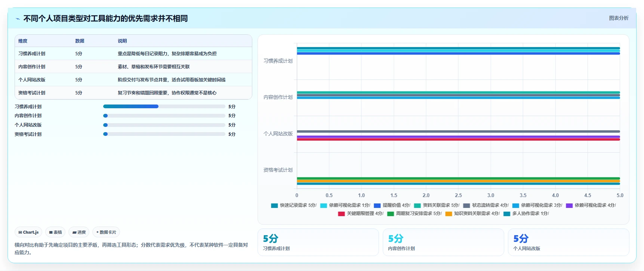
Task: Click the green bar in 资格考试计划 group
Action: (x=458, y=178)
